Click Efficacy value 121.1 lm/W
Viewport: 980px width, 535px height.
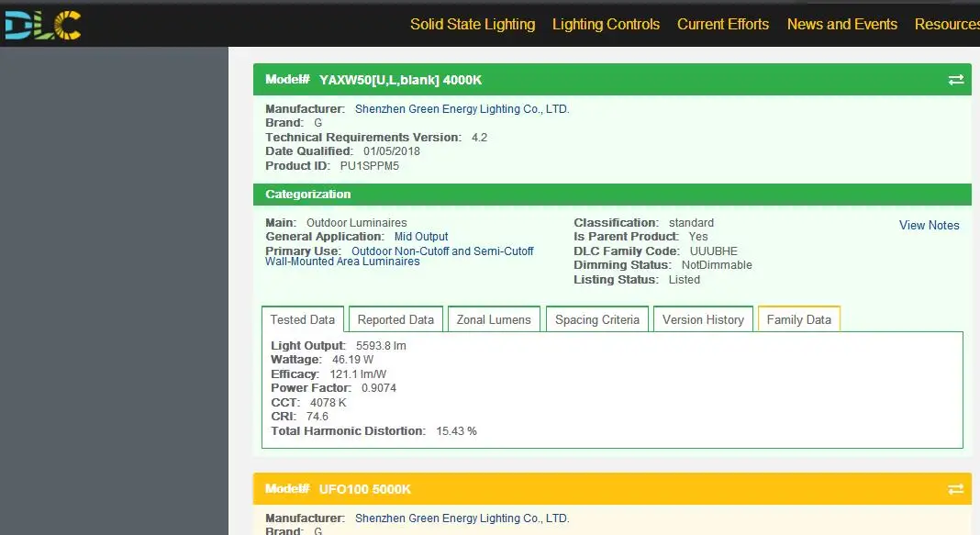click(x=358, y=373)
